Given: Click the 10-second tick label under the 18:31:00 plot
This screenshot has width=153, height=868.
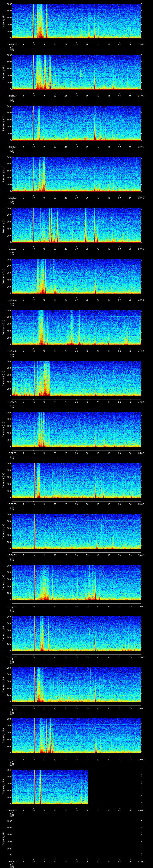Looking at the screenshot, I should pyautogui.click(x=34, y=402).
